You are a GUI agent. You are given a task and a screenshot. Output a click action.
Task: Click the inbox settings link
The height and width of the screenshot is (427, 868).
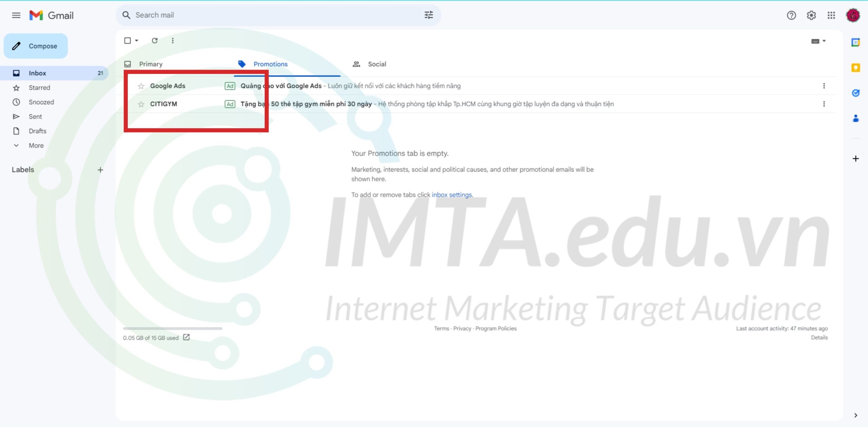pyautogui.click(x=452, y=195)
